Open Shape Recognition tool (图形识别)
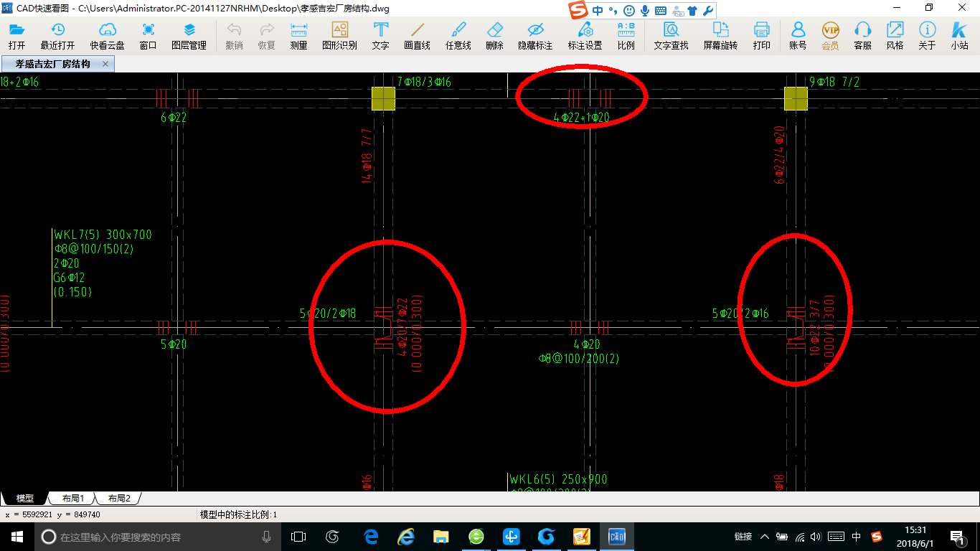Viewport: 980px width, 551px height. [x=339, y=36]
